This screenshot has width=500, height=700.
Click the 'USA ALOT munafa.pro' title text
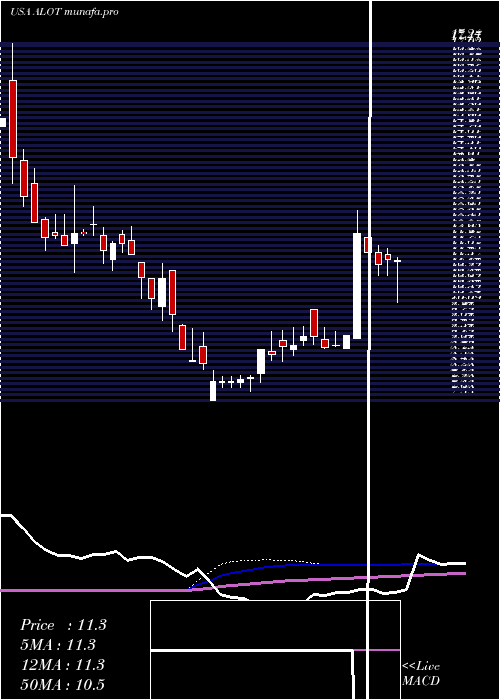(x=64, y=12)
